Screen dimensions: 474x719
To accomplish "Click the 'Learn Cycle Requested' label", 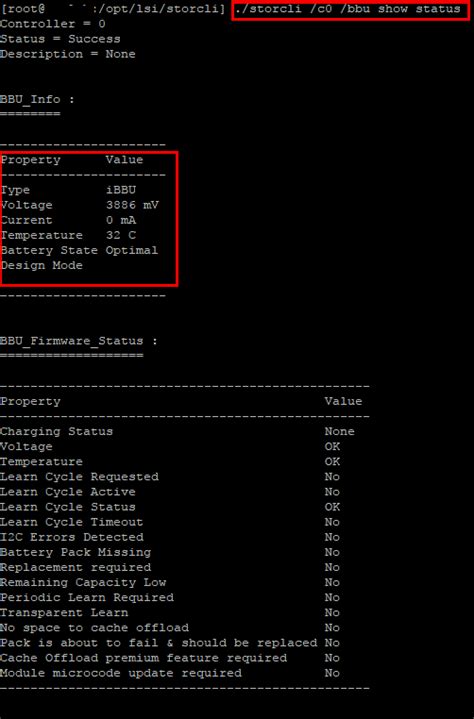I will tap(79, 477).
